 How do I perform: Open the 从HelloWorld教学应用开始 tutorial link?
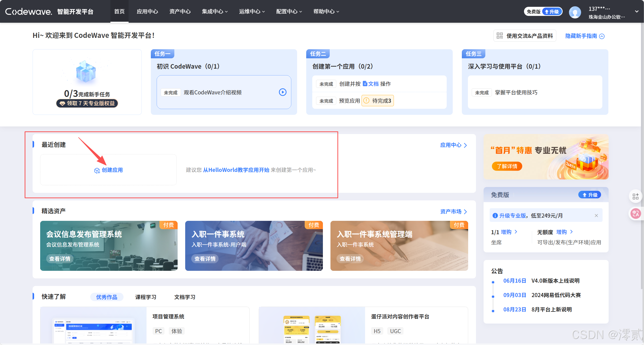(x=236, y=170)
